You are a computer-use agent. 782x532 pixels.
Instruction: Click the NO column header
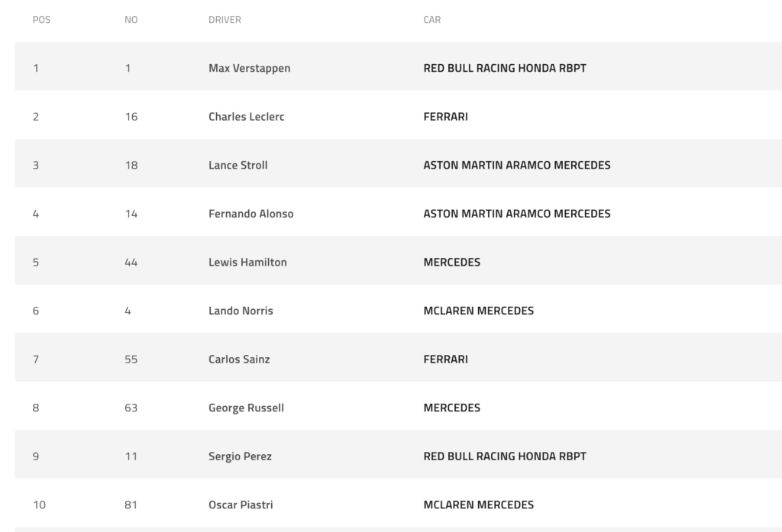coord(131,20)
